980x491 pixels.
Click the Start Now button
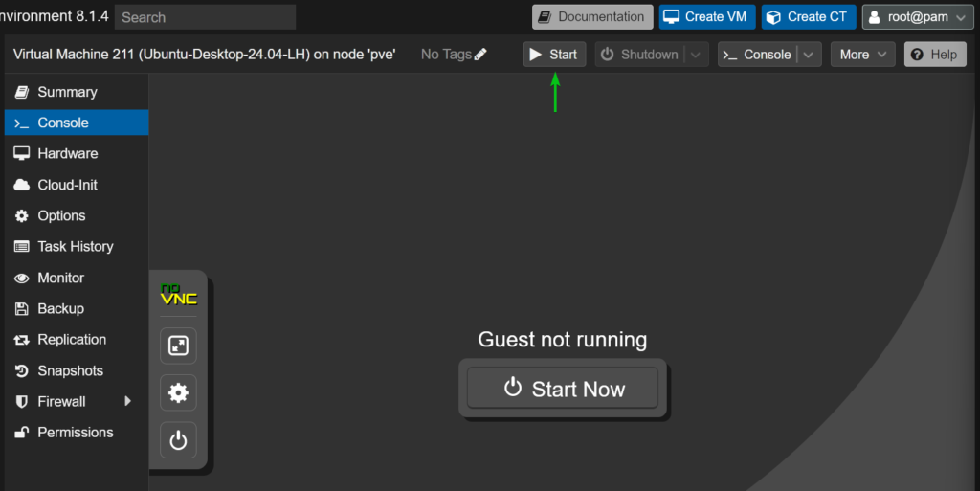[563, 389]
